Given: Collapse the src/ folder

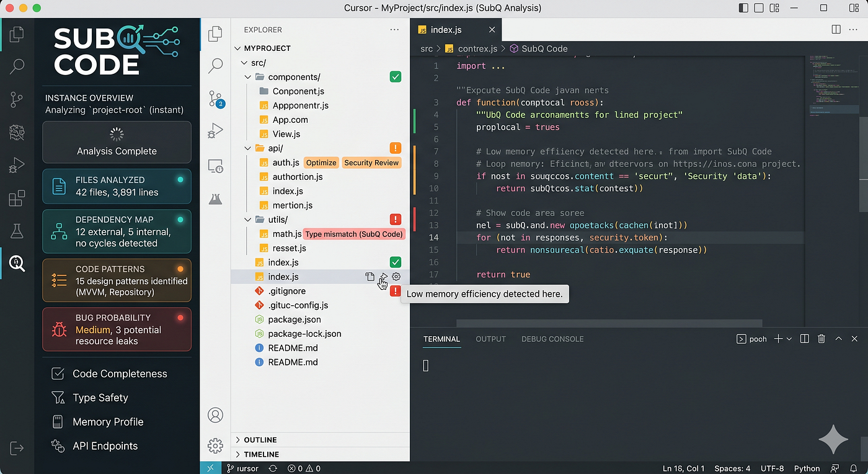Looking at the screenshot, I should (244, 63).
